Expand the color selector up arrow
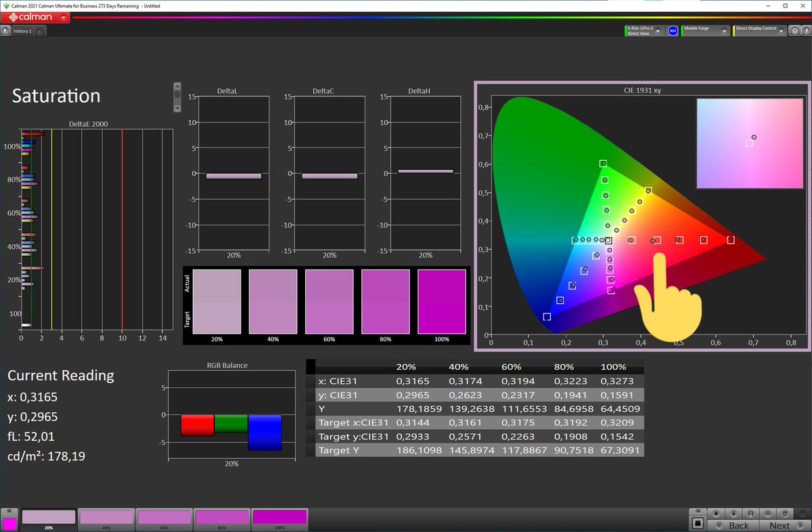 (x=9, y=511)
